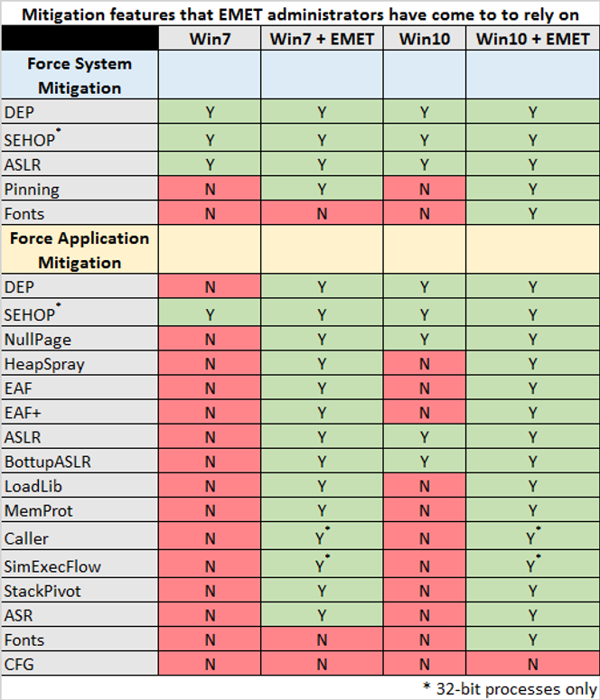Click the 32-bit processes only footnote
Image resolution: width=600 pixels, height=700 pixels.
pyautogui.click(x=510, y=688)
